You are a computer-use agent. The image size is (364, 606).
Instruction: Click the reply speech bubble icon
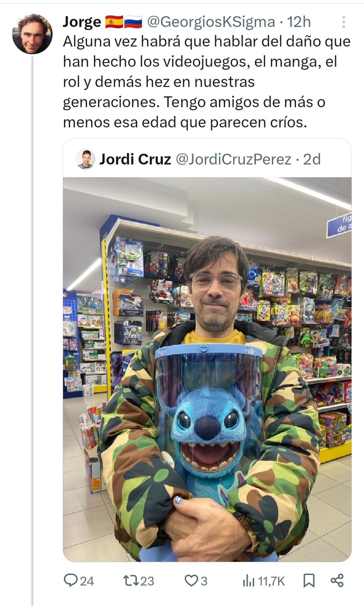70,581
